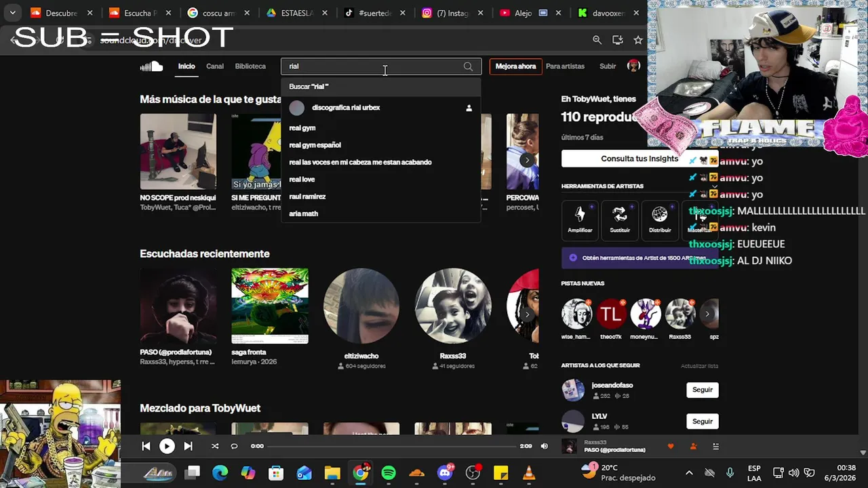This screenshot has height=488, width=868.
Task: Show hidden system tray icons chevron
Action: coord(689,472)
